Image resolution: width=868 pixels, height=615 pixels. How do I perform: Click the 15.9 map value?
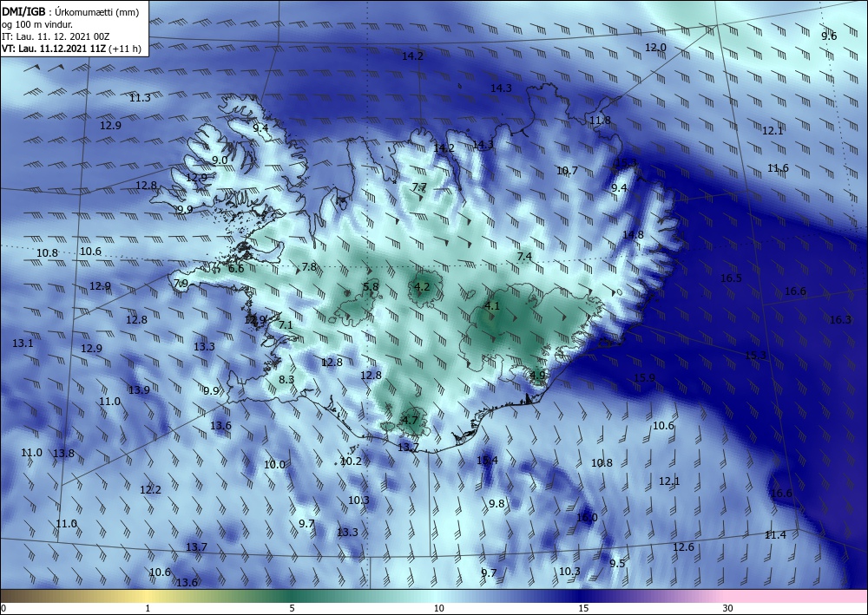644,378
